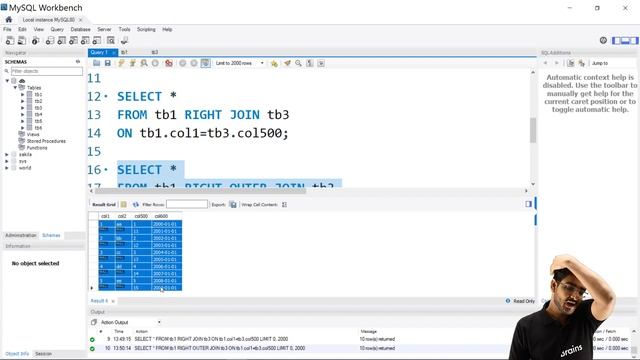Click the commit transaction icon

183,63
